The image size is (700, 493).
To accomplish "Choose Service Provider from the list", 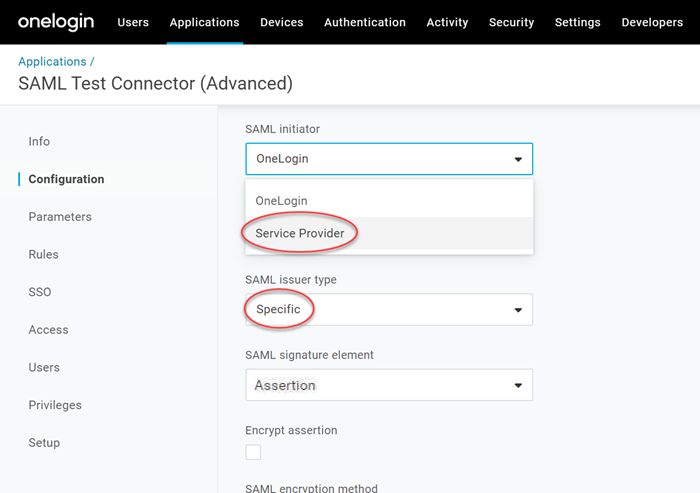I will click(300, 234).
